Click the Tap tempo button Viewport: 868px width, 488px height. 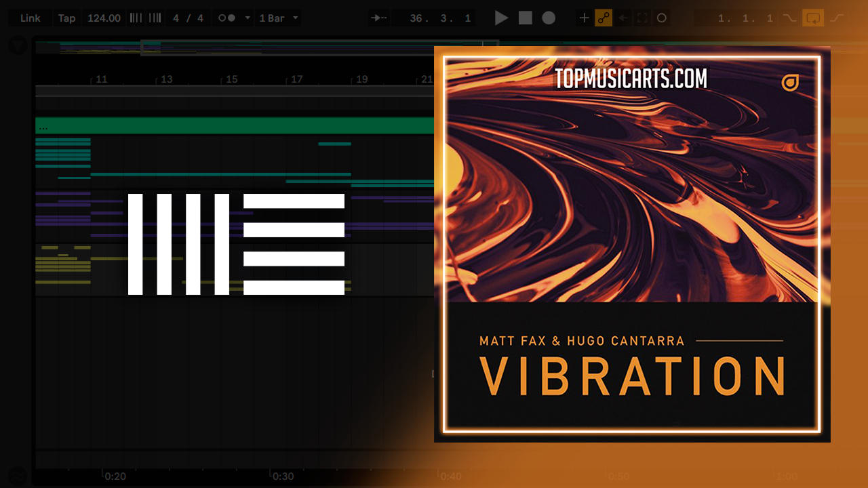coord(66,18)
